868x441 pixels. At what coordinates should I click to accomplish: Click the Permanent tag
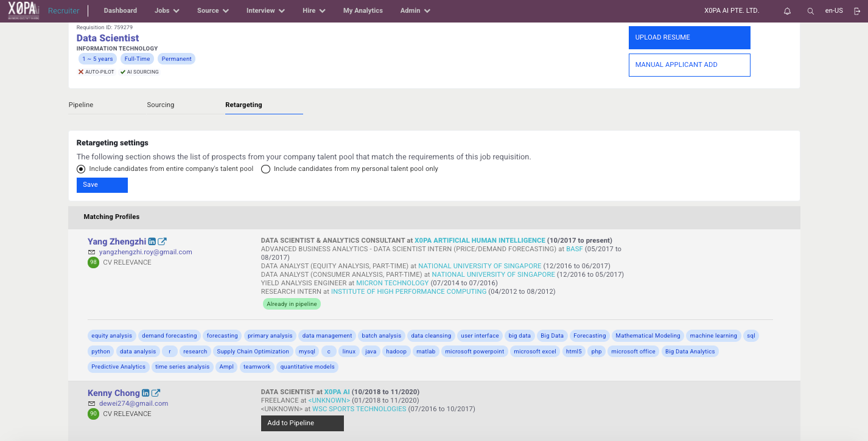click(177, 59)
